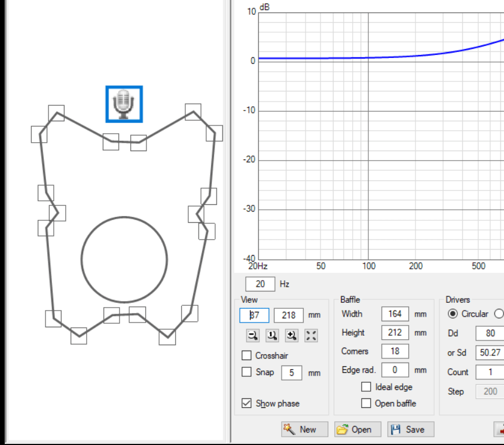The image size is (504, 445).
Task: Click the Dd diameter field
Action: 490,333
